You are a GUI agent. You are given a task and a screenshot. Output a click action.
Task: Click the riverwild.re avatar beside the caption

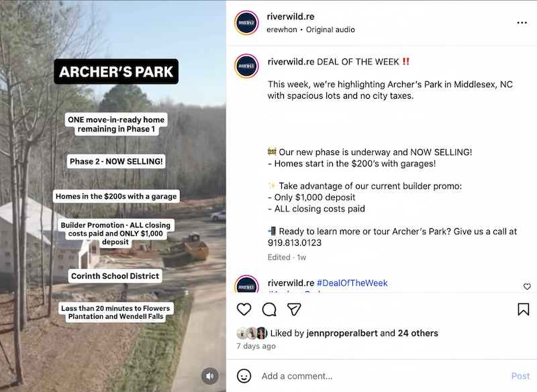coord(246,66)
